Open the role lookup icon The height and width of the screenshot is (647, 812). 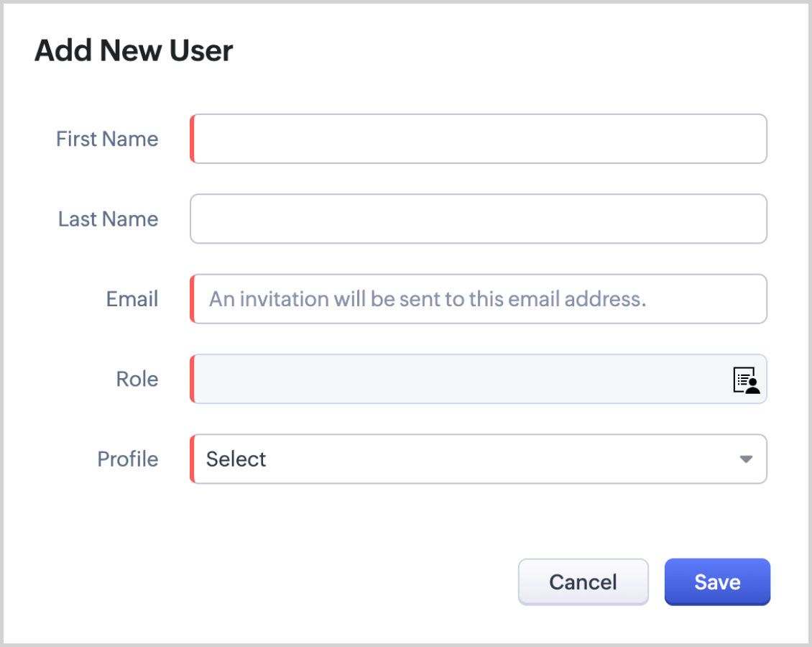tap(746, 380)
